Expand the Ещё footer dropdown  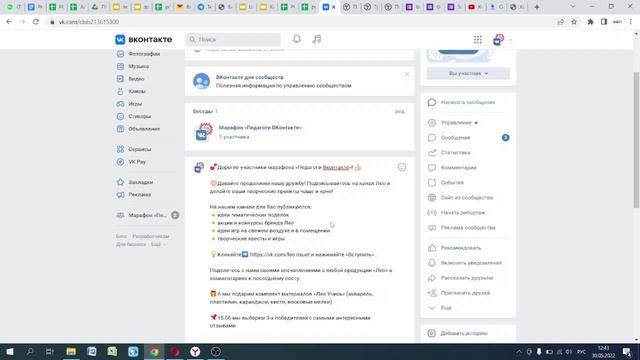[158, 244]
